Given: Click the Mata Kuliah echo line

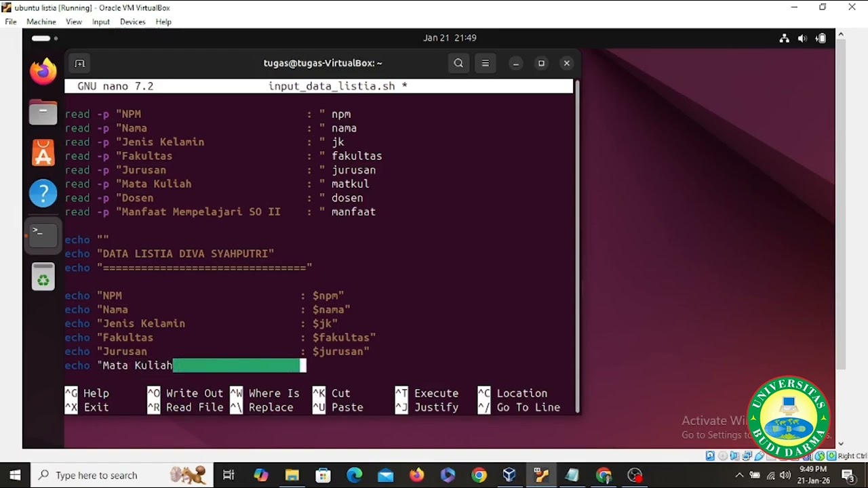Looking at the screenshot, I should tap(185, 365).
